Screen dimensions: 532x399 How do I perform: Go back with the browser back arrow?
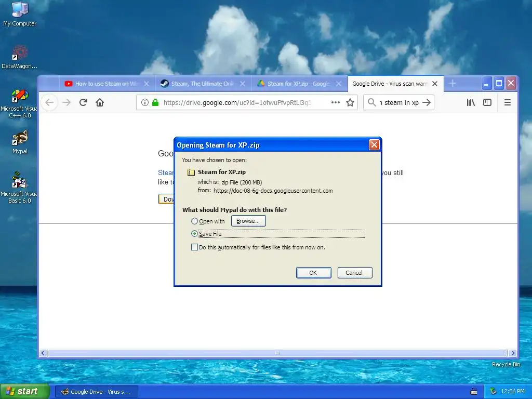[x=49, y=102]
